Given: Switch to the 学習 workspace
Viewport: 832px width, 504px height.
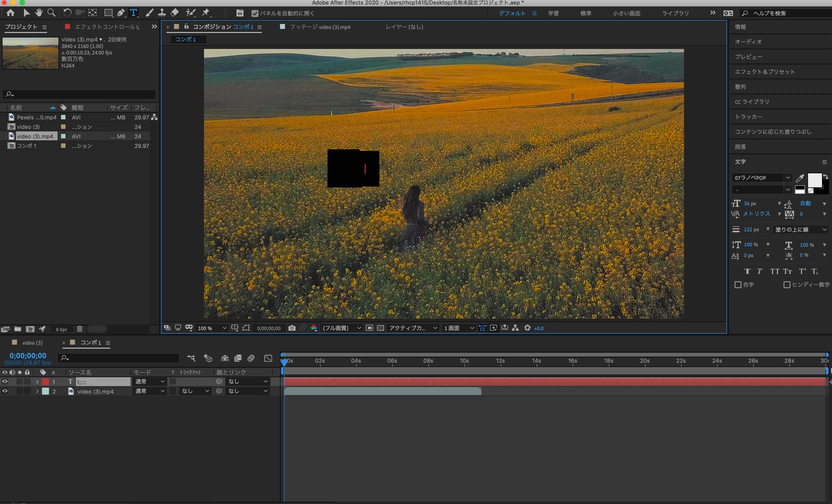Looking at the screenshot, I should point(553,13).
